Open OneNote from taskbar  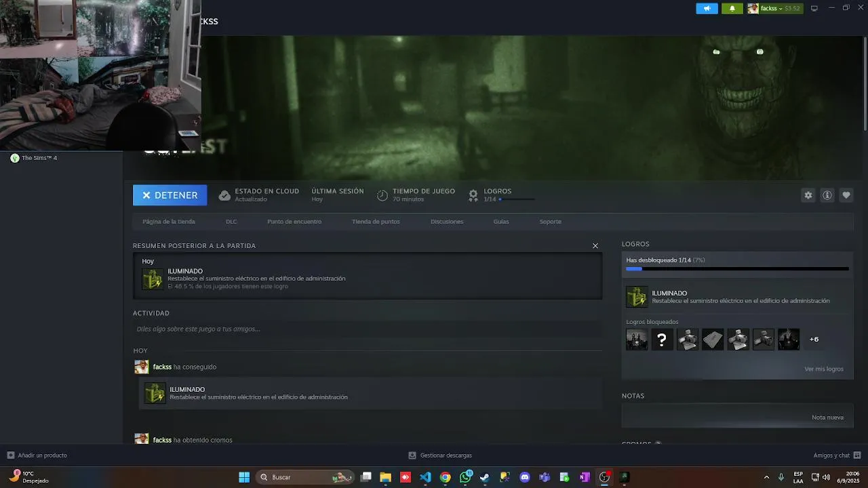pos(585,477)
